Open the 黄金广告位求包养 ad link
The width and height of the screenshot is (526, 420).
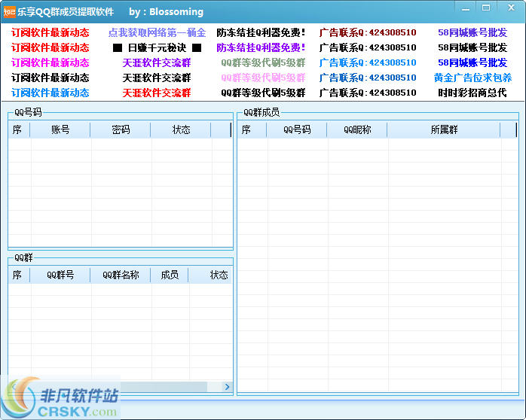click(472, 78)
